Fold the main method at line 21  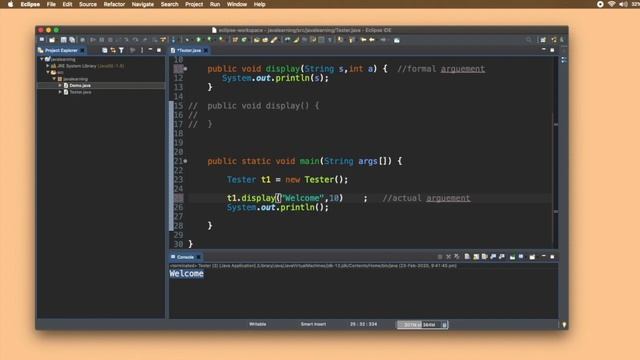[x=185, y=161]
